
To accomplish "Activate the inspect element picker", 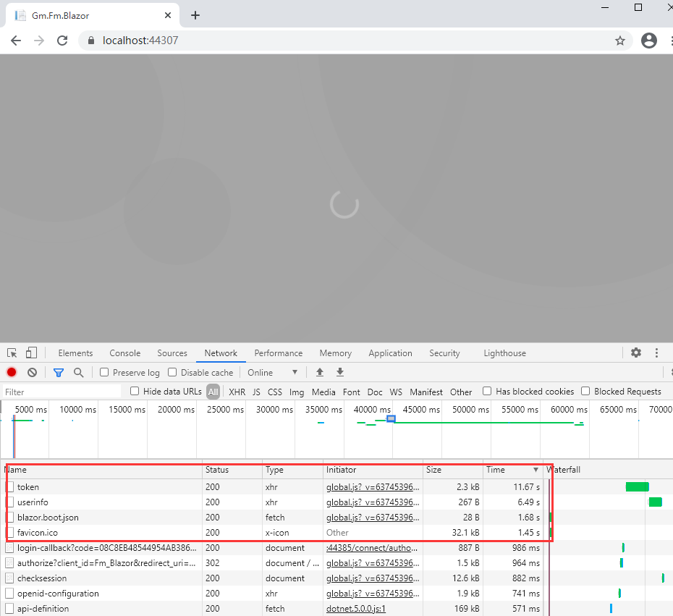I will [12, 353].
